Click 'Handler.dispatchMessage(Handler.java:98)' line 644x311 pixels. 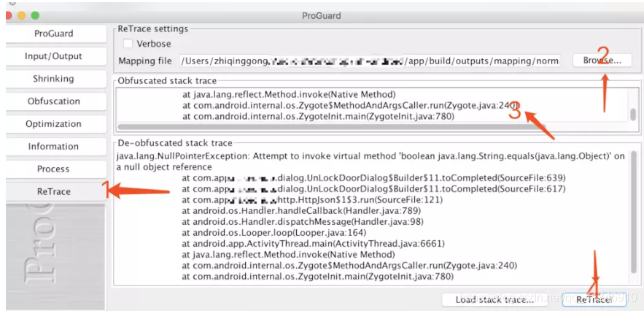tap(302, 222)
